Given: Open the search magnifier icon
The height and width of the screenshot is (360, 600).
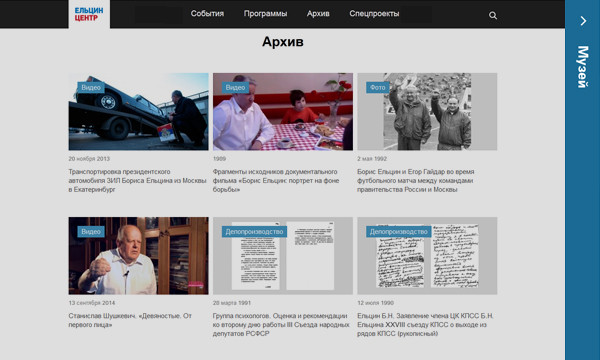Looking at the screenshot, I should point(493,15).
